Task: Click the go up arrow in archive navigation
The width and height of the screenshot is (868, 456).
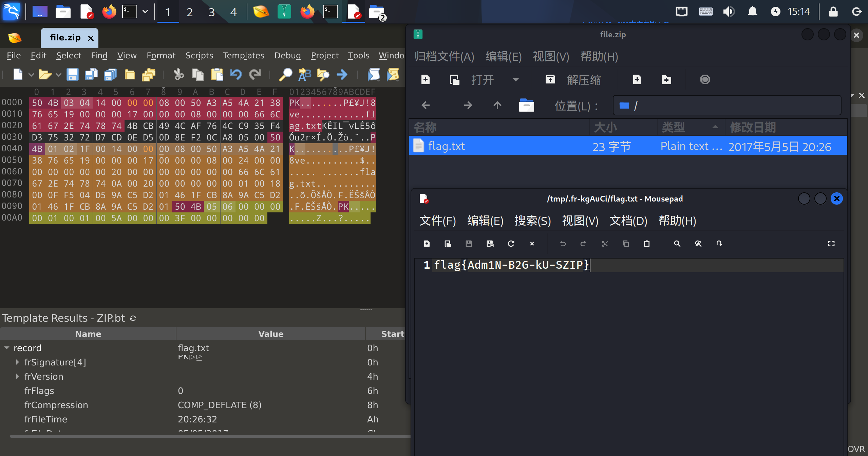Action: coord(497,106)
